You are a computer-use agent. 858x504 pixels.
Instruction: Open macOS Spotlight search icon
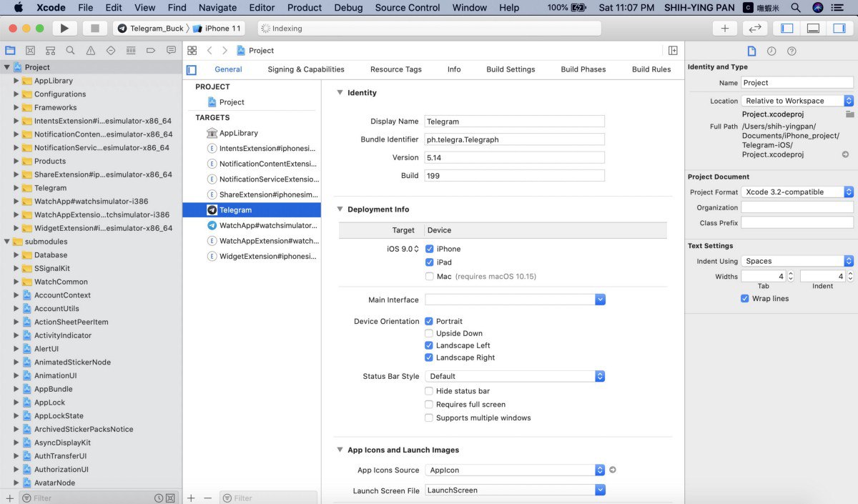[796, 7]
